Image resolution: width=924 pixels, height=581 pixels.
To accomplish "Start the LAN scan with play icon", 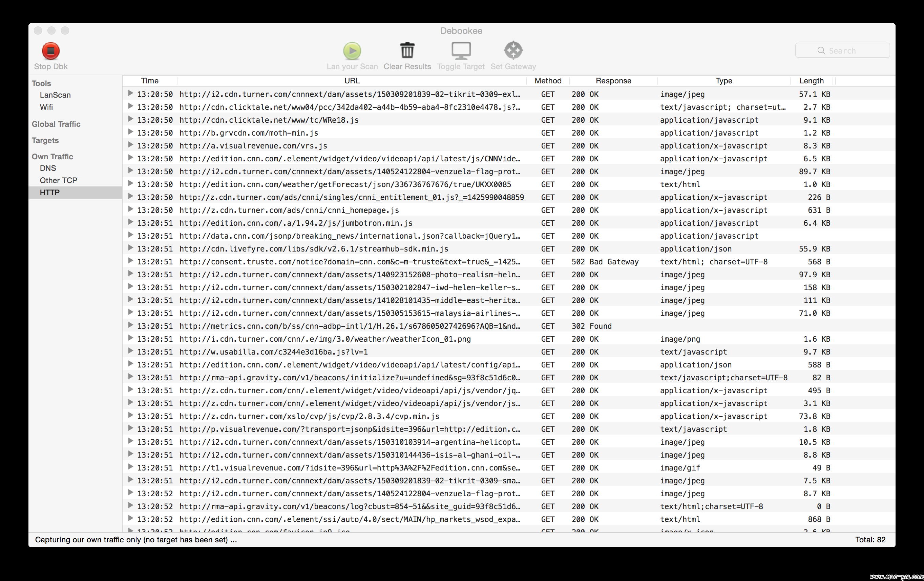I will [x=352, y=51].
